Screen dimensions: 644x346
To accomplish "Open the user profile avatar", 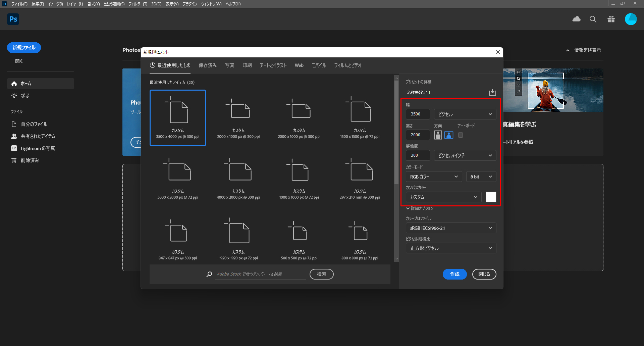I will 630,19.
